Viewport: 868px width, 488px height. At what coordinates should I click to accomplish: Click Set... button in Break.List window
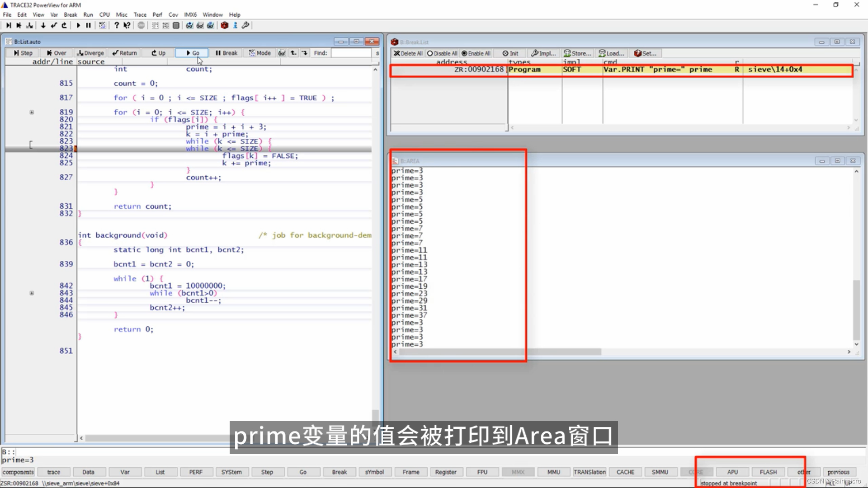pos(646,53)
